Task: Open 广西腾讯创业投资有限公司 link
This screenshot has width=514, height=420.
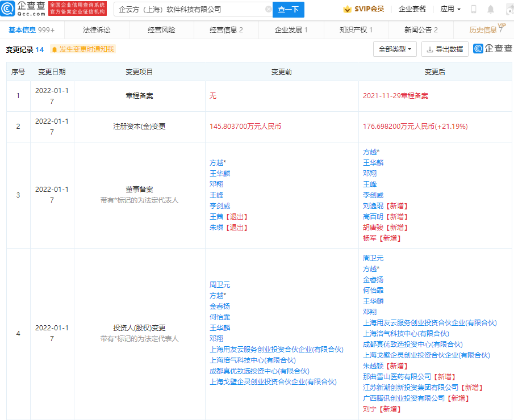Action: tap(404, 398)
